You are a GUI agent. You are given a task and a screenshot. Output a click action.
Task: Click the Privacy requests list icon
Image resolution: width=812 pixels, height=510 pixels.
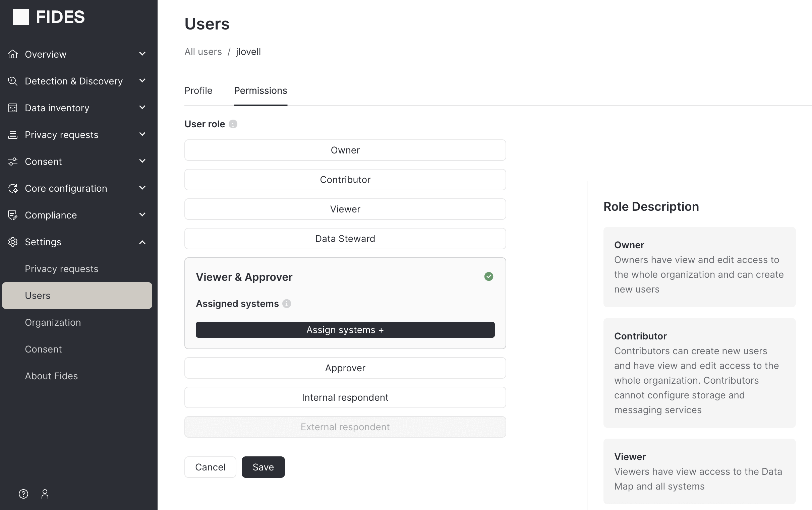(13, 134)
